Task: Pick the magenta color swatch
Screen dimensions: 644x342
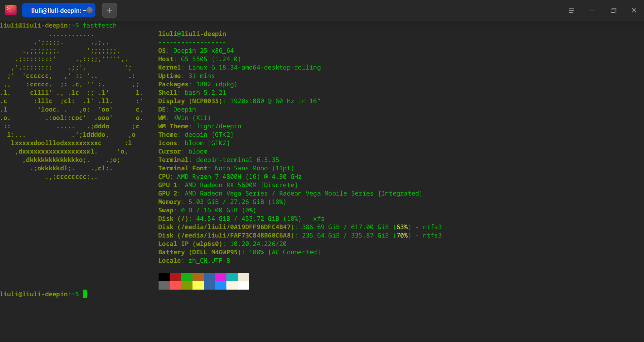Action: 221,277
